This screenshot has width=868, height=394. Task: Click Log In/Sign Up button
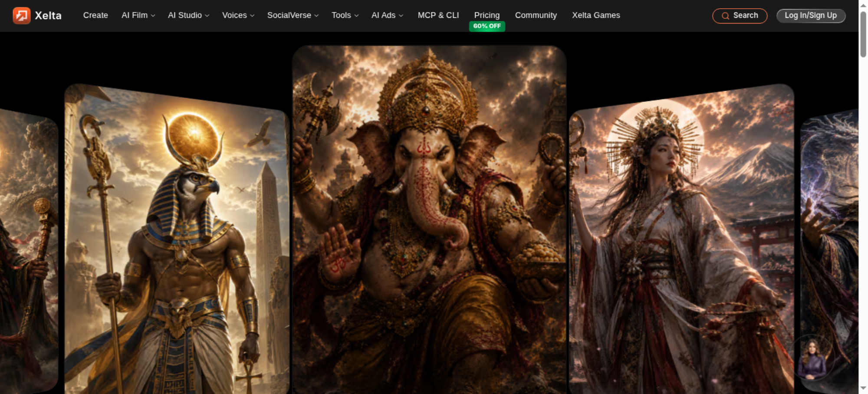coord(811,16)
